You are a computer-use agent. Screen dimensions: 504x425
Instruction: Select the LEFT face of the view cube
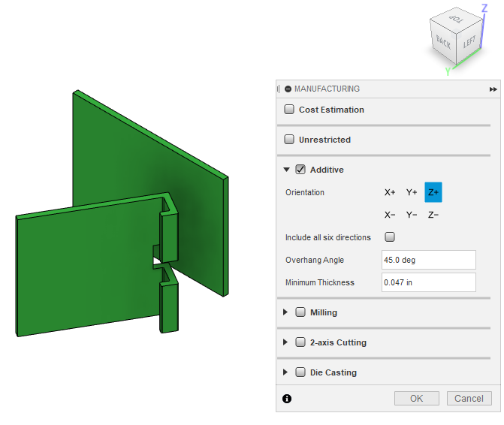click(x=469, y=42)
